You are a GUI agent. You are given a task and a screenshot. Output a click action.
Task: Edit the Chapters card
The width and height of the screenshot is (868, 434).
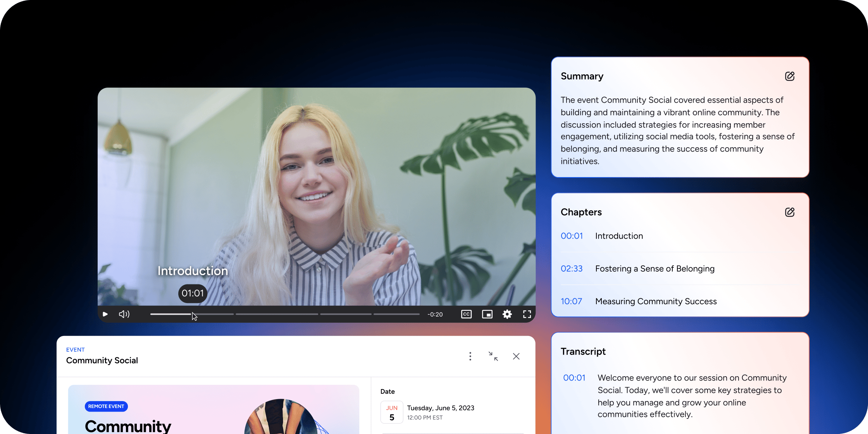point(790,212)
